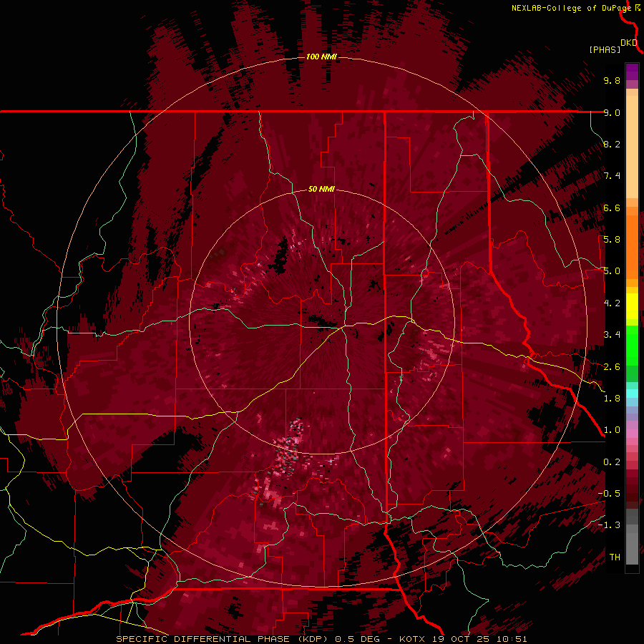Click the 9.8 value on color scale

click(x=612, y=80)
